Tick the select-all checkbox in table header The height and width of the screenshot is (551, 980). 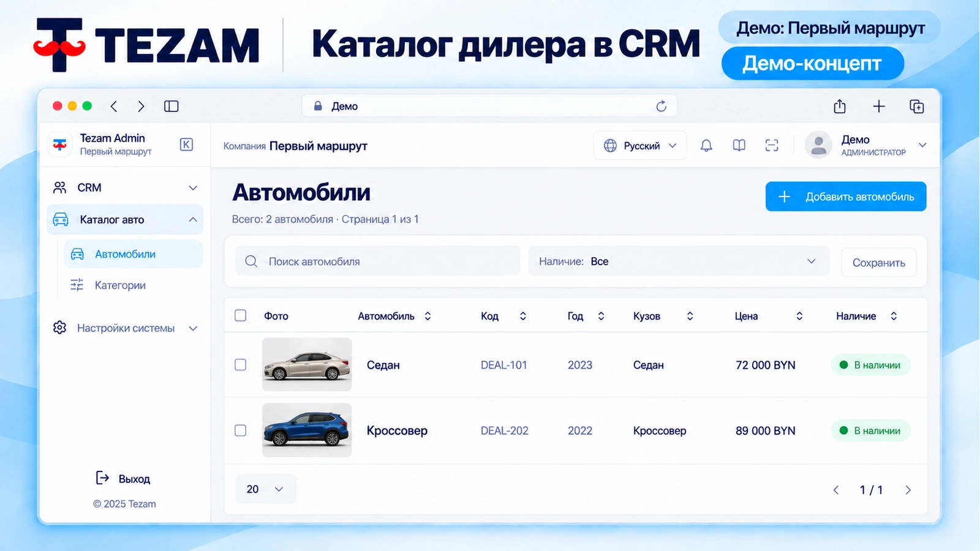click(241, 315)
